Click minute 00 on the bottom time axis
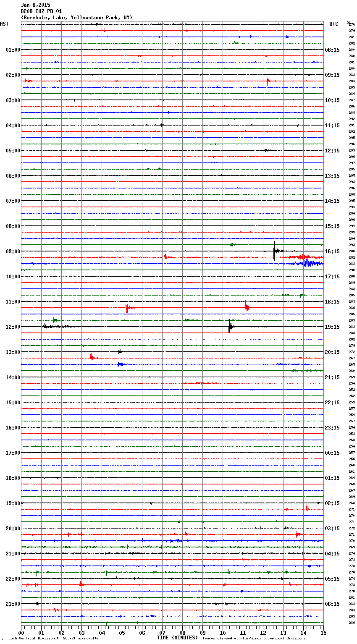The height and width of the screenshot is (644, 357). click(21, 633)
